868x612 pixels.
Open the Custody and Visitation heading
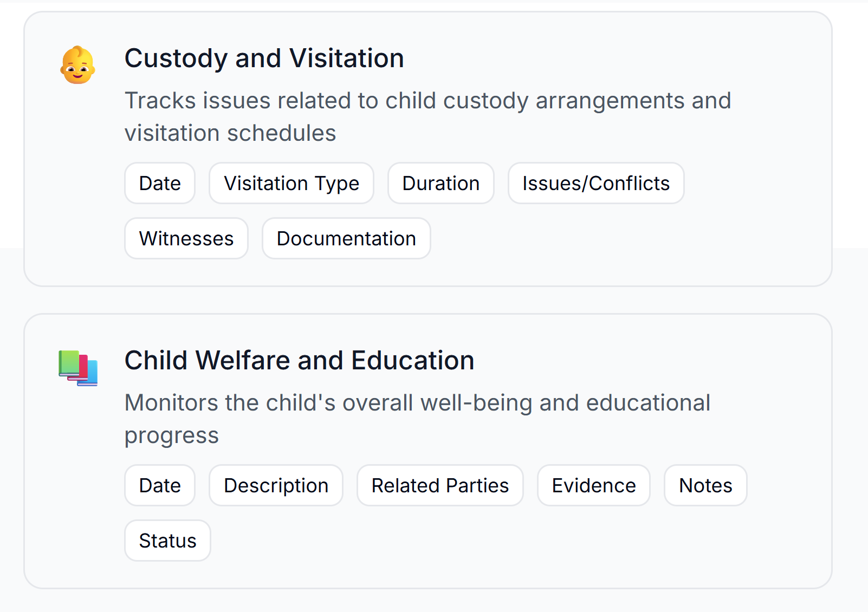(x=264, y=58)
